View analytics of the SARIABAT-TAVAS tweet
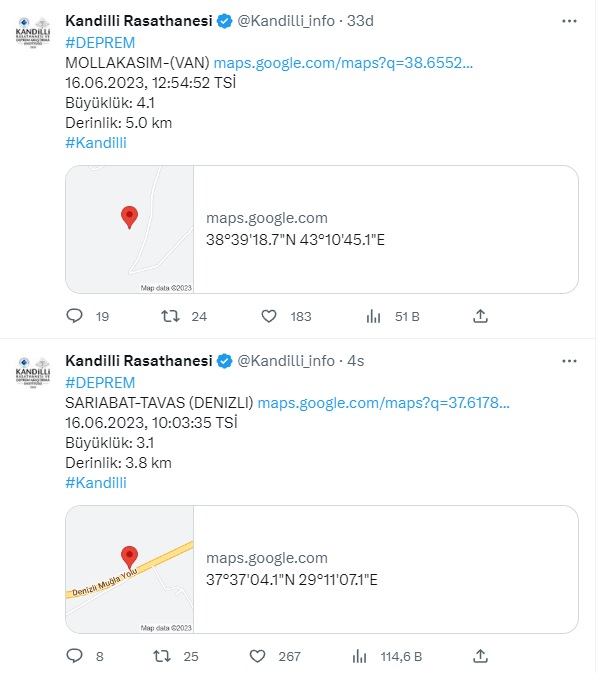 362,656
